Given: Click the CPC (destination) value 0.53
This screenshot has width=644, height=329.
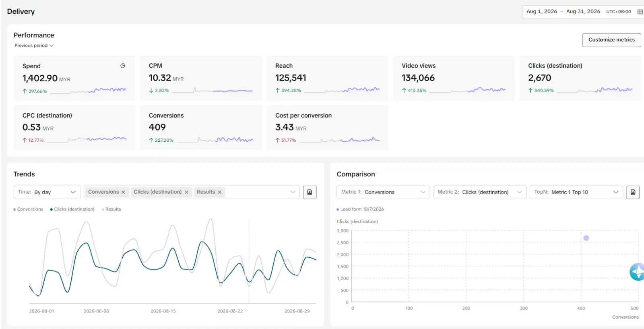Looking at the screenshot, I should (x=32, y=127).
